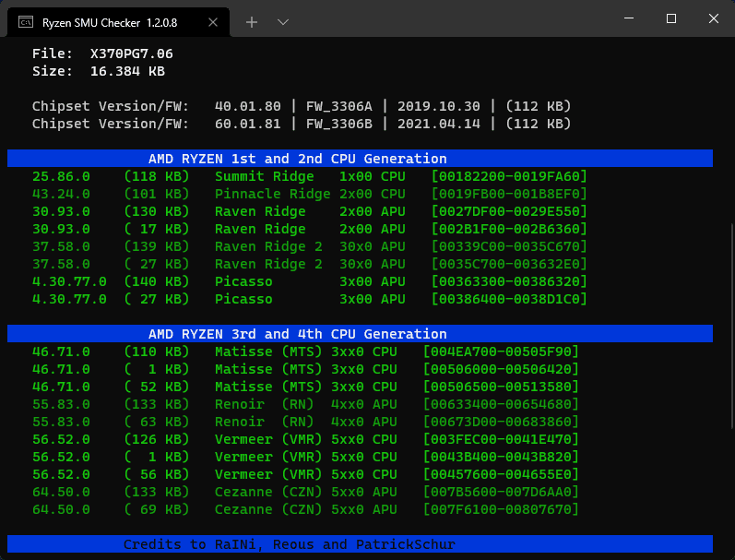Screen dimensions: 735x560
Task: Click the file name X370PG7.06
Action: [132, 54]
